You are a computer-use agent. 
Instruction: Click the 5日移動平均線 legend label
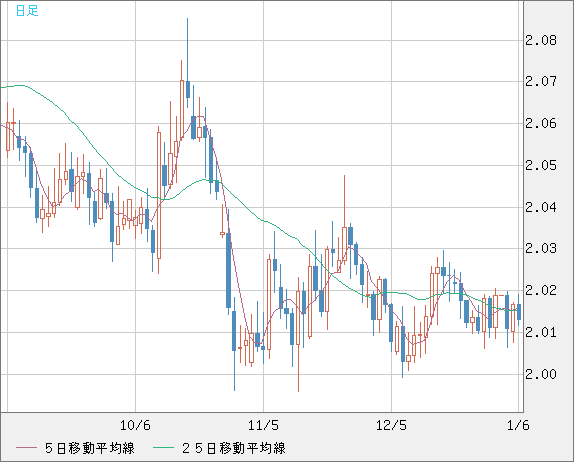click(x=90, y=448)
